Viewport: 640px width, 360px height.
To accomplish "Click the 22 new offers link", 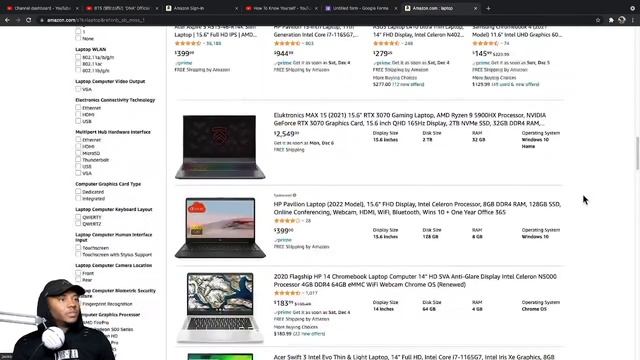I will [309, 334].
